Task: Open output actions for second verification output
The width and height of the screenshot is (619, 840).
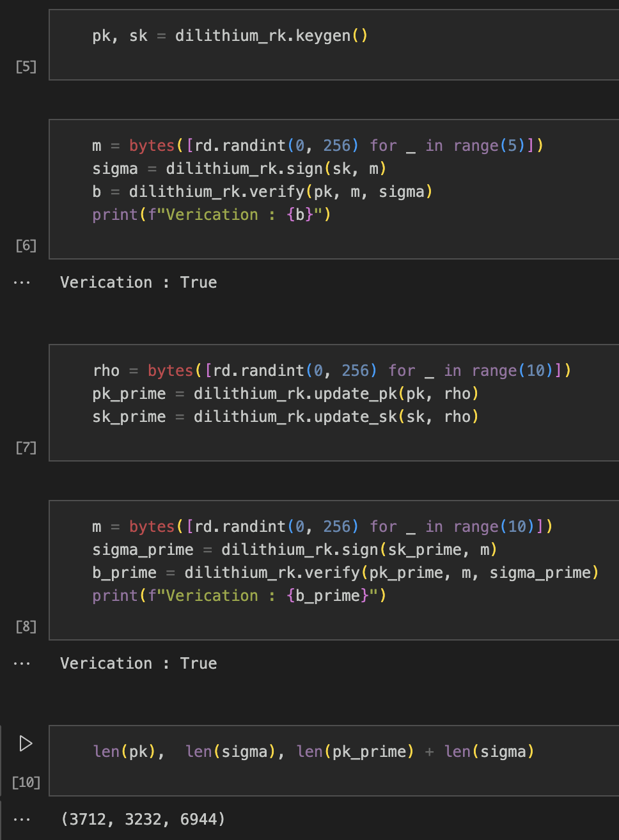Action: [x=22, y=664]
